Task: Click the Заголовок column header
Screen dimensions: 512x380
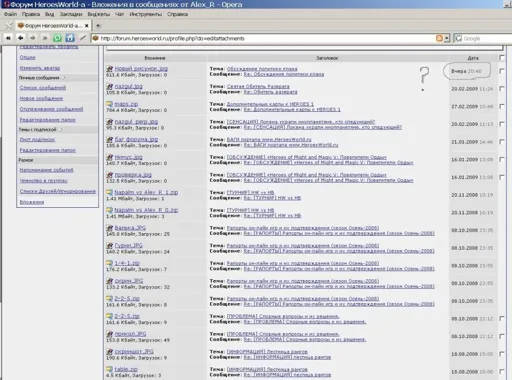Action: (327, 58)
